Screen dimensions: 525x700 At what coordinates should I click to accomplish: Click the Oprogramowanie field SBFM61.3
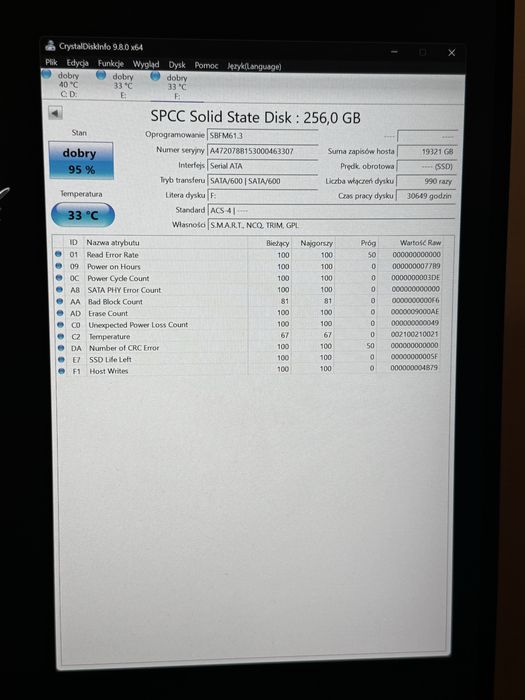pos(262,136)
